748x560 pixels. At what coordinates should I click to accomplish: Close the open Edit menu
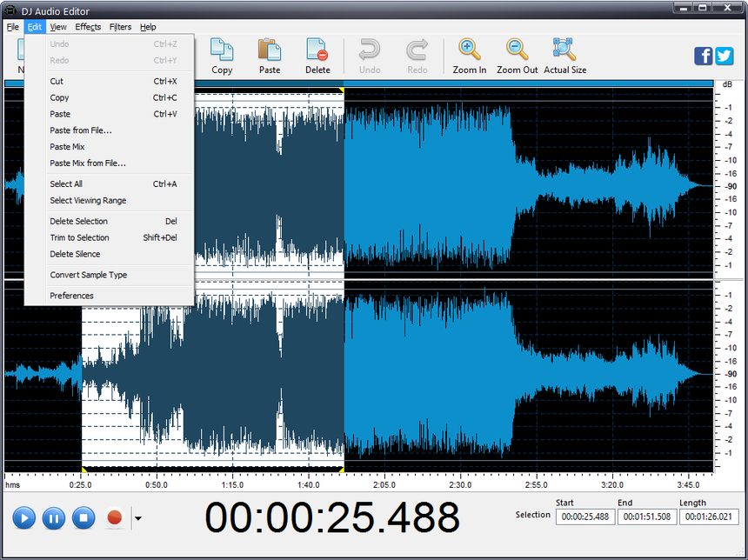coord(34,27)
